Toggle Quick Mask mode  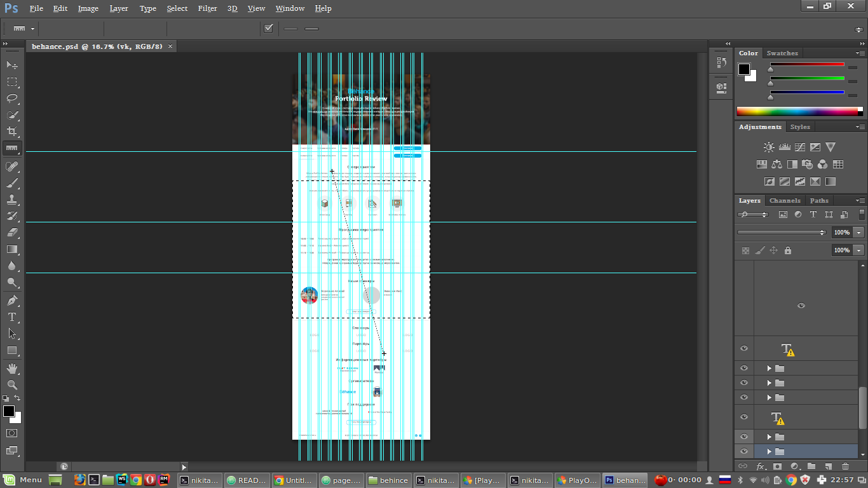(12, 433)
